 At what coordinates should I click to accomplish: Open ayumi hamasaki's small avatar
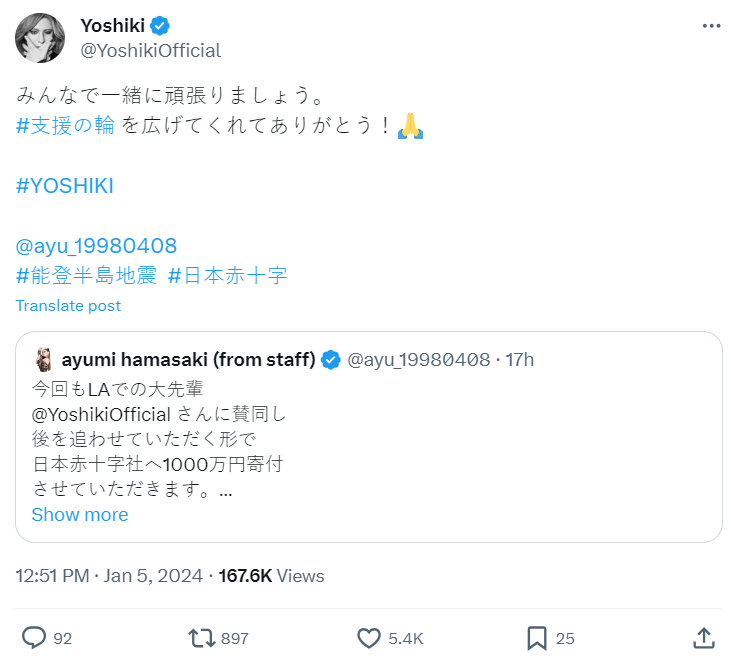tap(44, 359)
